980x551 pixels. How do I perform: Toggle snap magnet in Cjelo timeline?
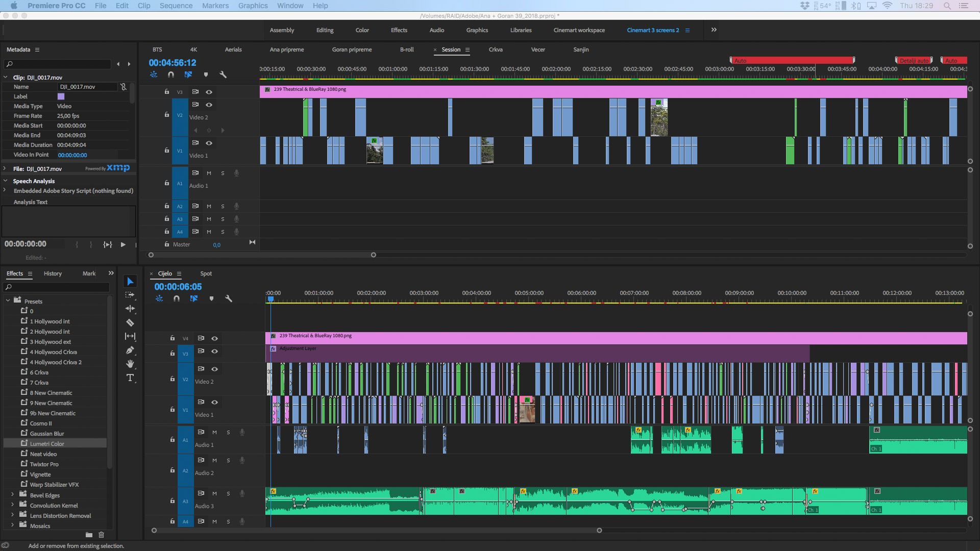point(177,298)
